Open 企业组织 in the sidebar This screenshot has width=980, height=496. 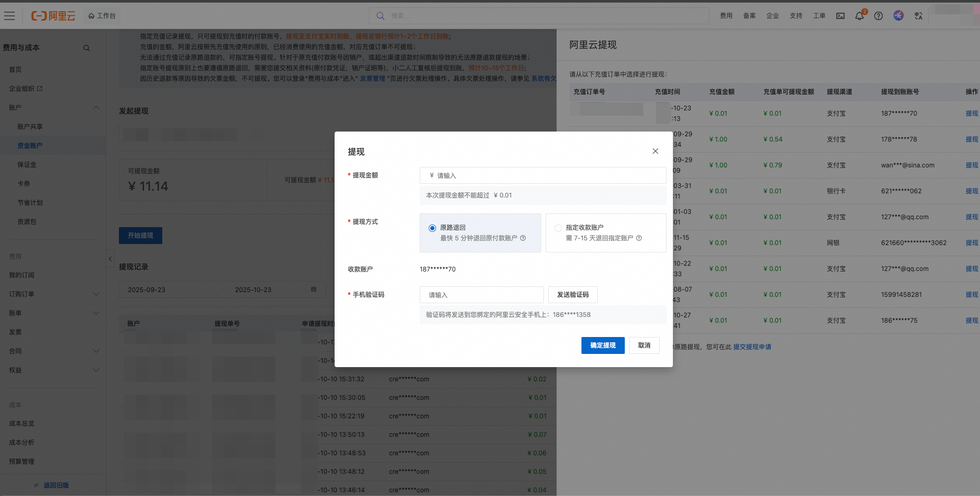coord(22,89)
